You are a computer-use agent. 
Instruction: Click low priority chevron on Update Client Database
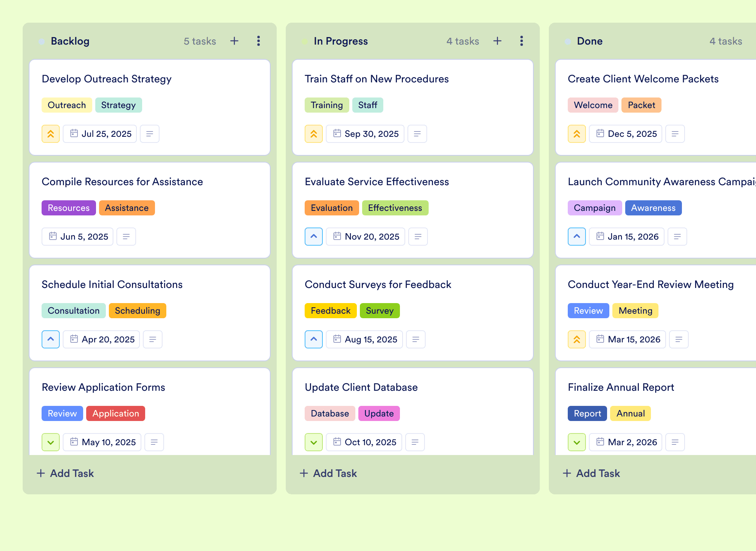(314, 442)
